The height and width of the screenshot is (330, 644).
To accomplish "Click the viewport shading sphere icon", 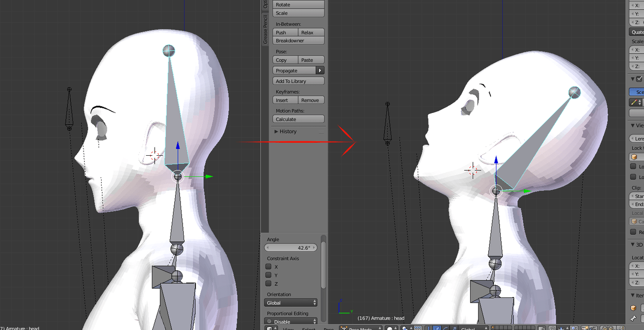I will 389,327.
